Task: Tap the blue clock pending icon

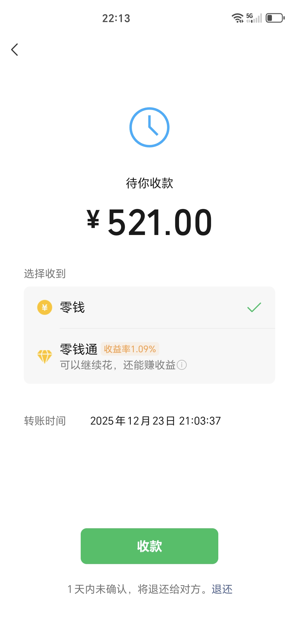Action: [149, 127]
